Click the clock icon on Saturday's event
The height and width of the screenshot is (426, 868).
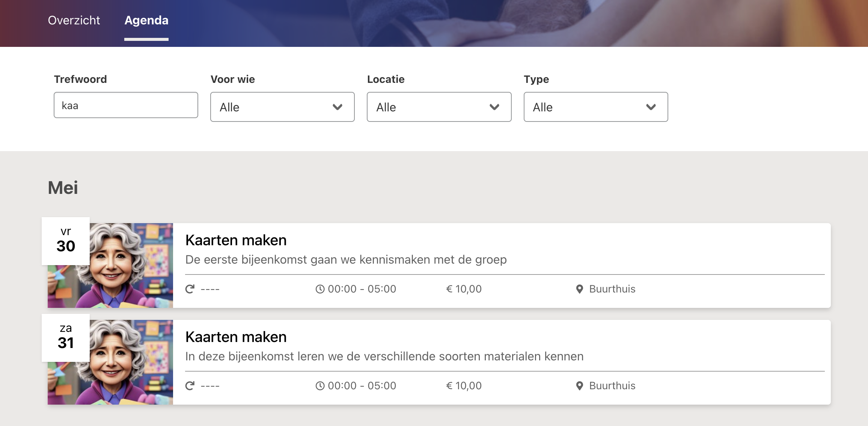[x=320, y=386]
